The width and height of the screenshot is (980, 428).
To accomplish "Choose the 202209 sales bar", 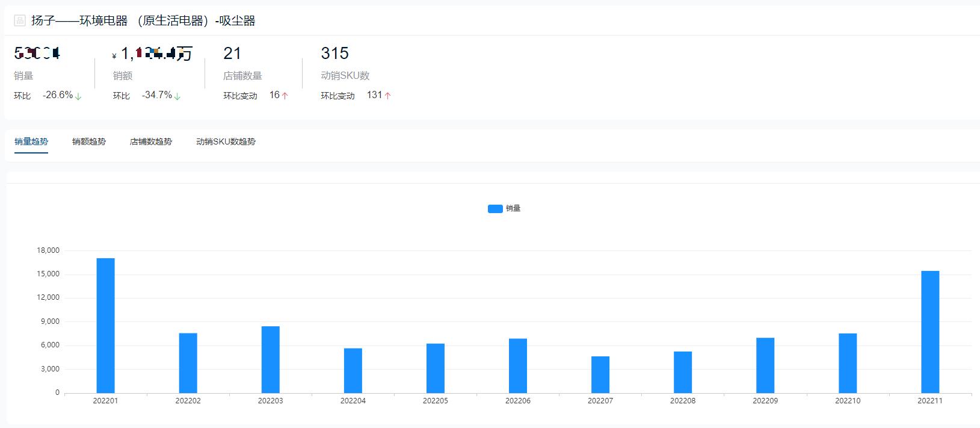I will [765, 365].
